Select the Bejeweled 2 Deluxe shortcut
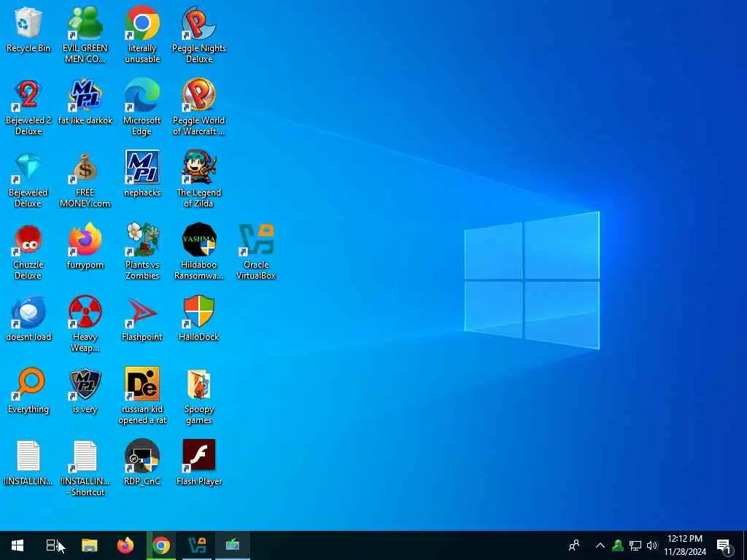The width and height of the screenshot is (747, 560). (x=28, y=108)
